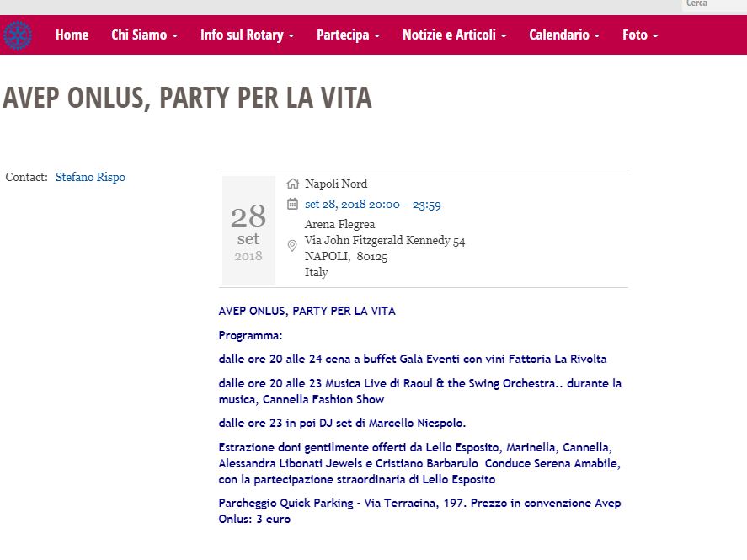Click the Napoli Nord club name
This screenshot has width=747, height=560.
coord(336,184)
